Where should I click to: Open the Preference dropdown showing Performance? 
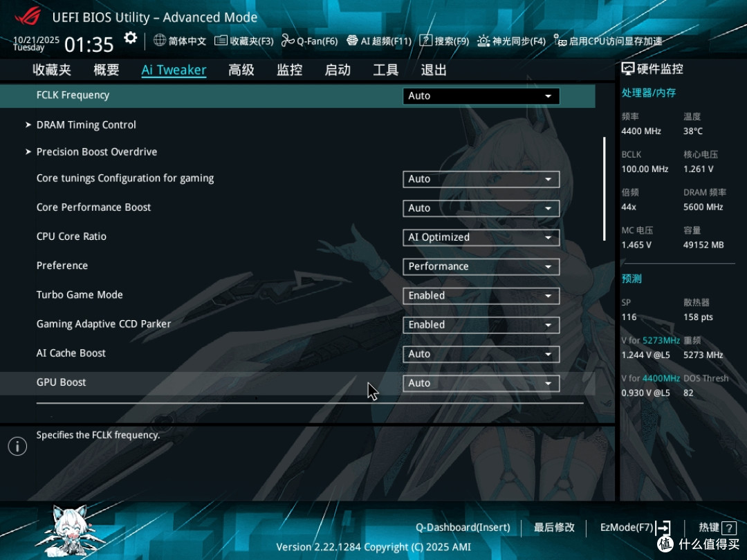(x=481, y=266)
